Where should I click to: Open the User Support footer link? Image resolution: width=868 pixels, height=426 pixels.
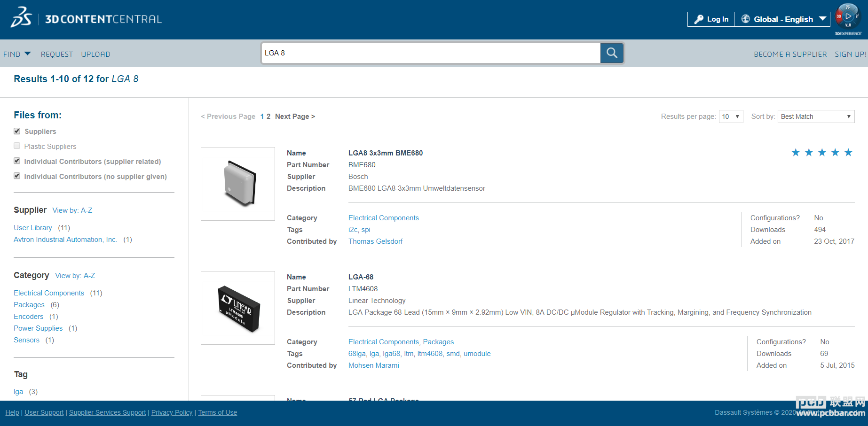(x=44, y=412)
